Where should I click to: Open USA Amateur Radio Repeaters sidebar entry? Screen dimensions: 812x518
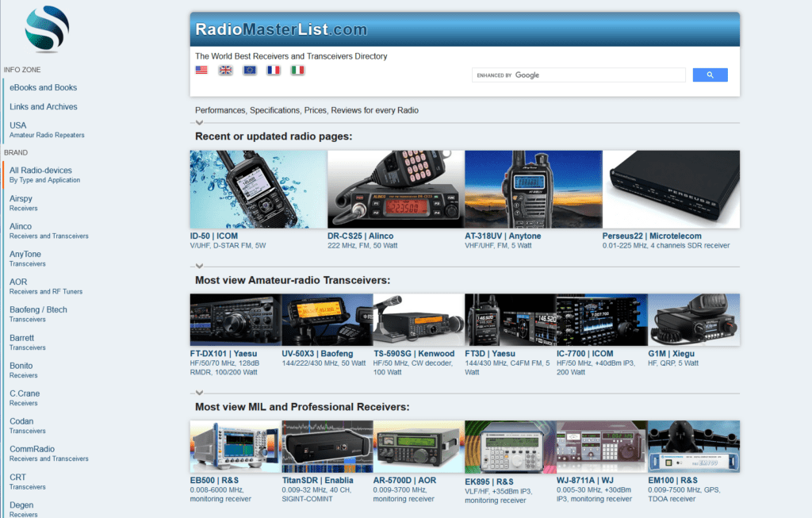[47, 129]
